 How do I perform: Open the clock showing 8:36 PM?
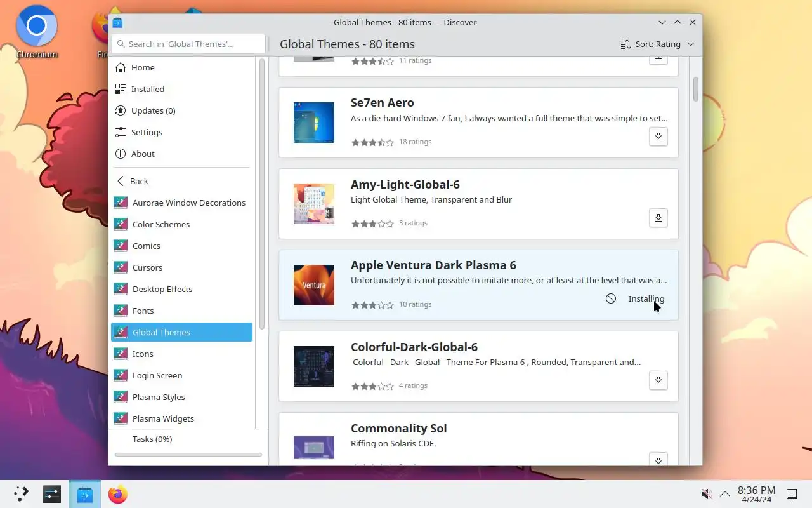coord(757,494)
